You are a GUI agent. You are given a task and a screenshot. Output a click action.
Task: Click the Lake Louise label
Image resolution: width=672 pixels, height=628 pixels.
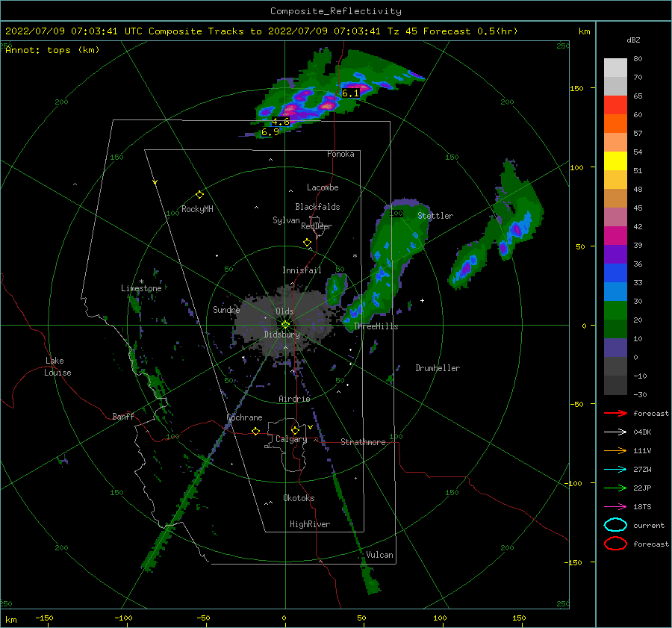click(x=57, y=367)
